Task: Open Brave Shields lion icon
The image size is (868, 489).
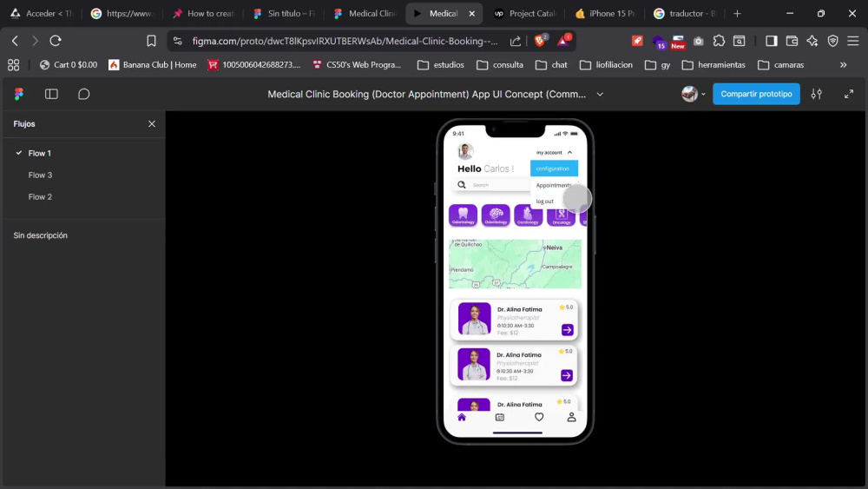Action: [540, 41]
